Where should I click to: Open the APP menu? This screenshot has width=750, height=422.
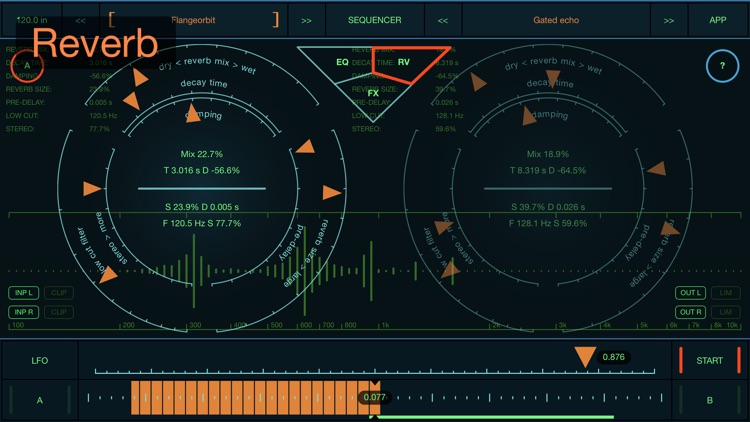717,20
